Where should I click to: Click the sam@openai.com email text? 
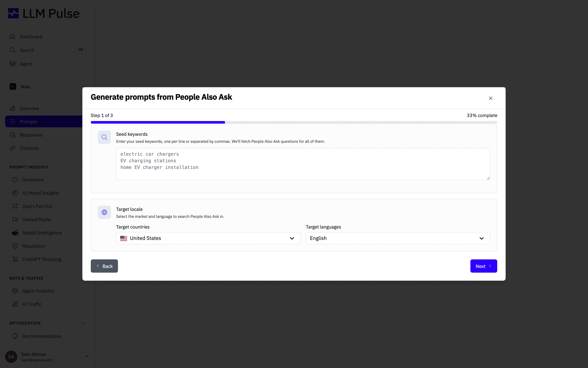point(37,360)
